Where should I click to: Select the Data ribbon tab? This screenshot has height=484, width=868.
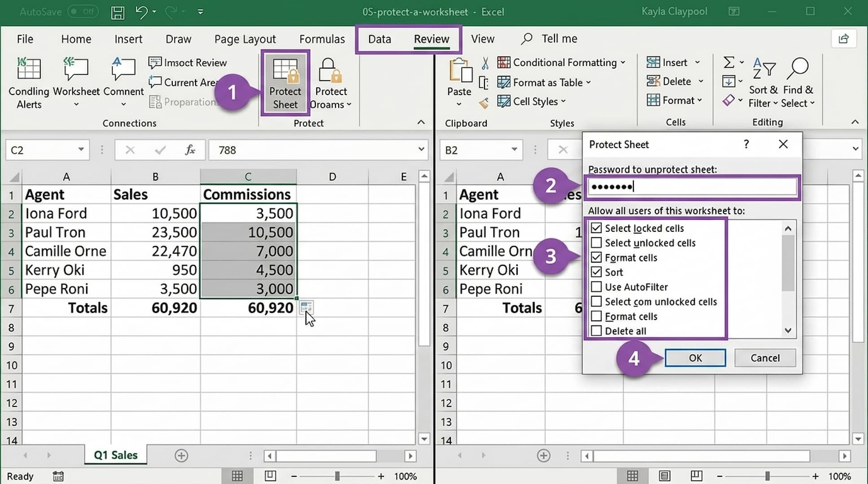pyautogui.click(x=379, y=39)
